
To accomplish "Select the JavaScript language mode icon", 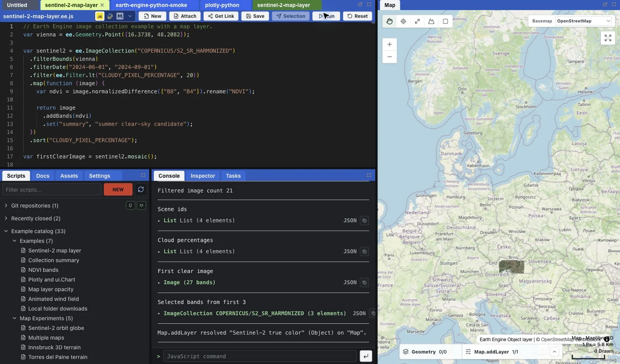I will tap(100, 16).
